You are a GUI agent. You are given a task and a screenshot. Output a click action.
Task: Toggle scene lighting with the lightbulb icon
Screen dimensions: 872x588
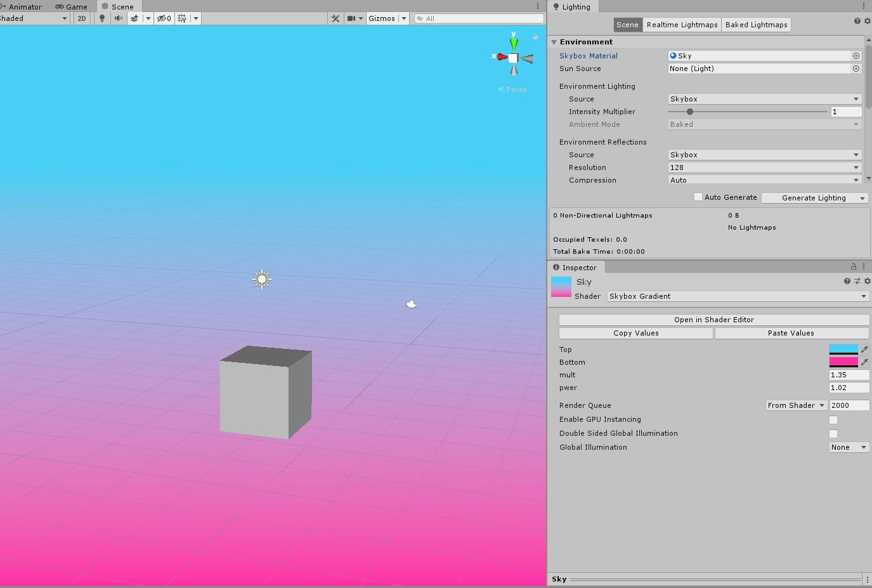tap(102, 18)
